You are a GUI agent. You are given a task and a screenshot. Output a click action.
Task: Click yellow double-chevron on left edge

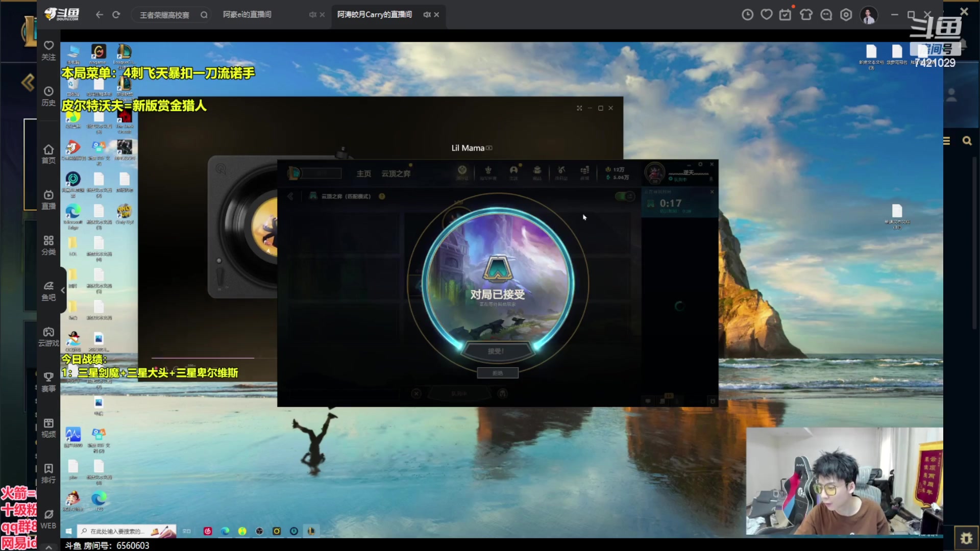(28, 82)
